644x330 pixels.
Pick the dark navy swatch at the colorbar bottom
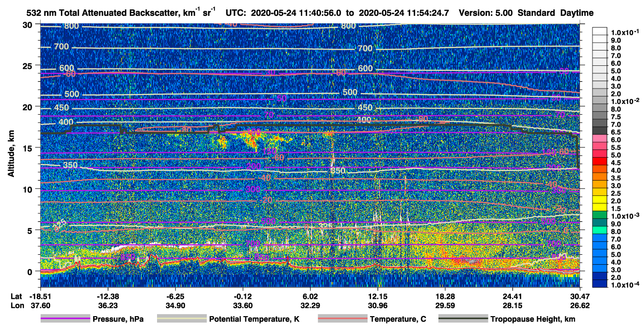click(600, 283)
